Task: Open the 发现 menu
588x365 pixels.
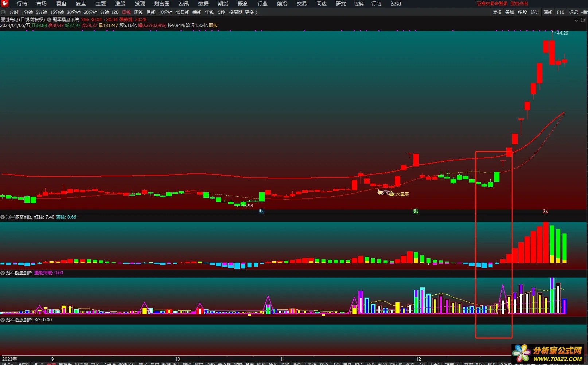Action: coord(140,4)
